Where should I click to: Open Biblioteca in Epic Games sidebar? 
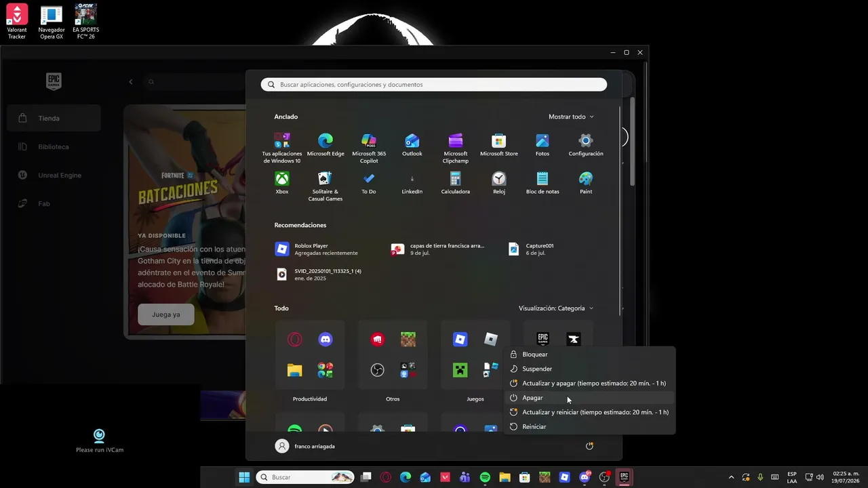(x=54, y=146)
